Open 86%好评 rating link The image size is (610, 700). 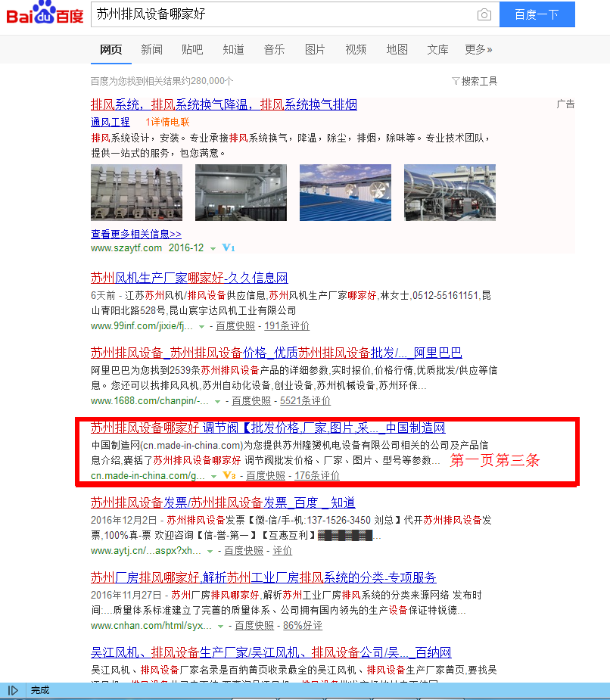point(302,626)
